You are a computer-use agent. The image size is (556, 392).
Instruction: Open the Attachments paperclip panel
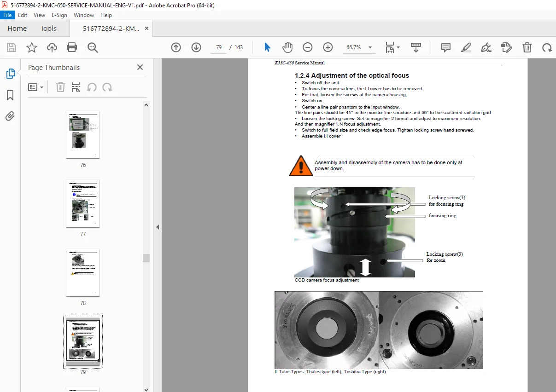10,116
